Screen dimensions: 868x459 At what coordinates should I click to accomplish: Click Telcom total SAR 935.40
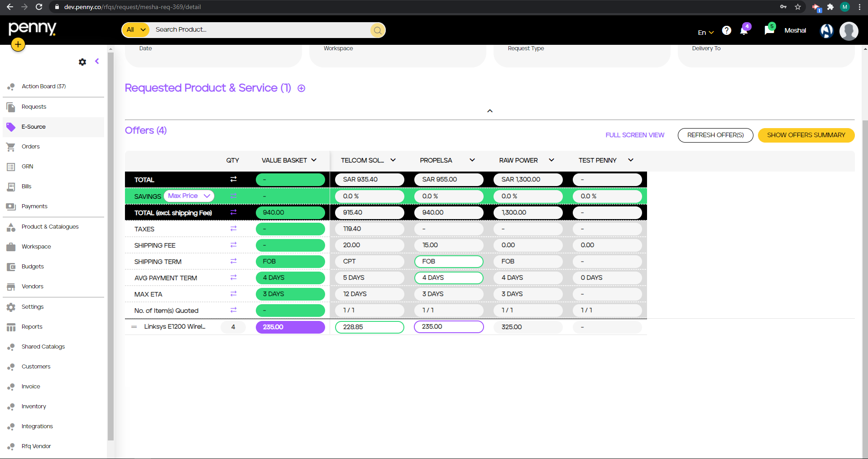tap(369, 179)
